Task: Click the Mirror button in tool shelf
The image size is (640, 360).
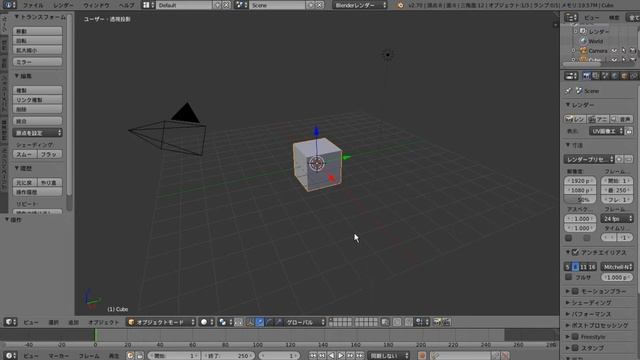Action: click(x=38, y=62)
